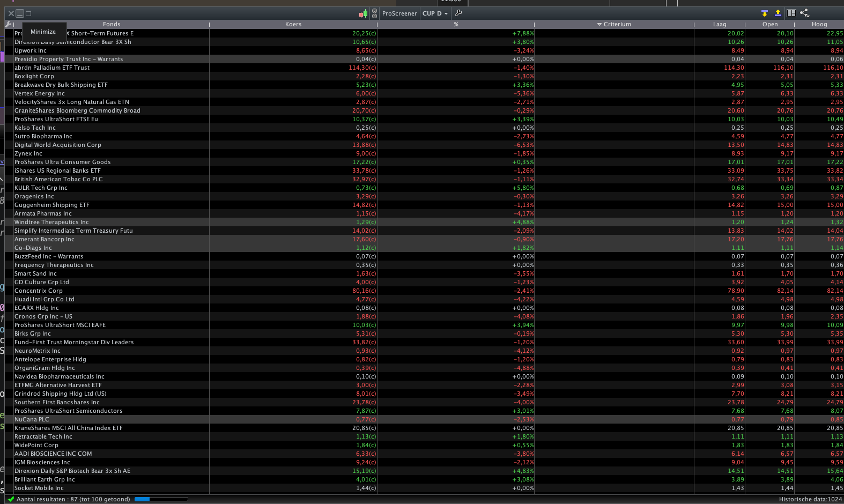Open the CUP D screener dropdown
The width and height of the screenshot is (844, 504).
pos(435,13)
